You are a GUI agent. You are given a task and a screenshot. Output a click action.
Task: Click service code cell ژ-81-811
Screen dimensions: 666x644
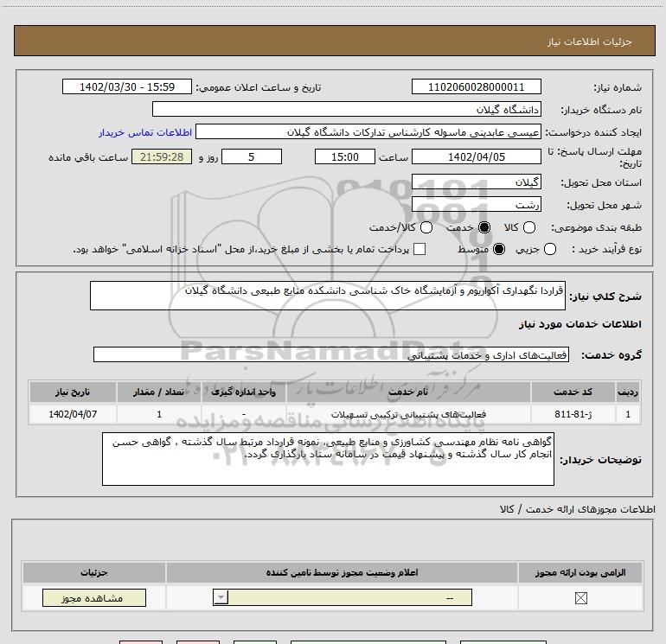coord(573,414)
